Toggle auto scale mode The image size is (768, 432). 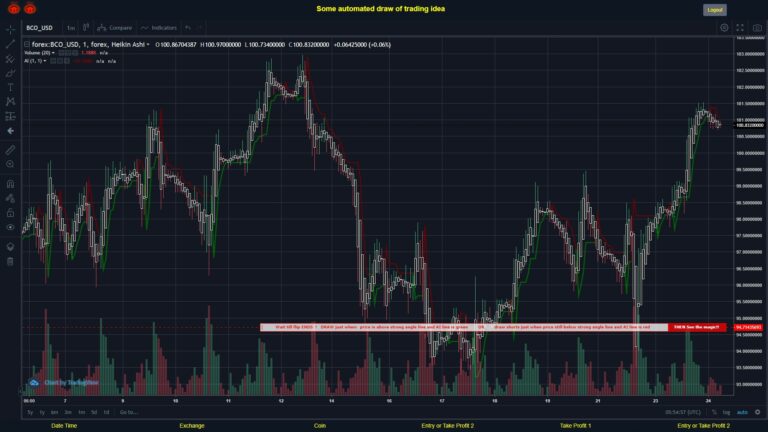click(x=742, y=412)
